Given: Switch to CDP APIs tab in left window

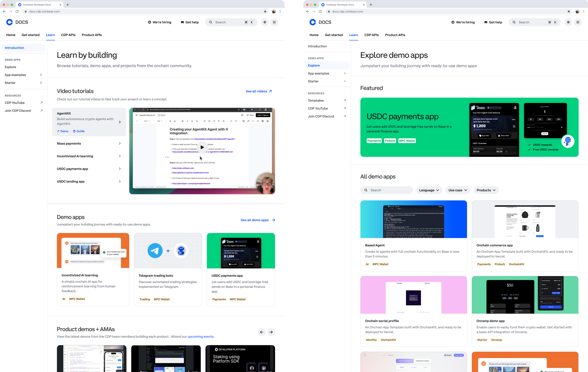Looking at the screenshot, I should 68,35.
